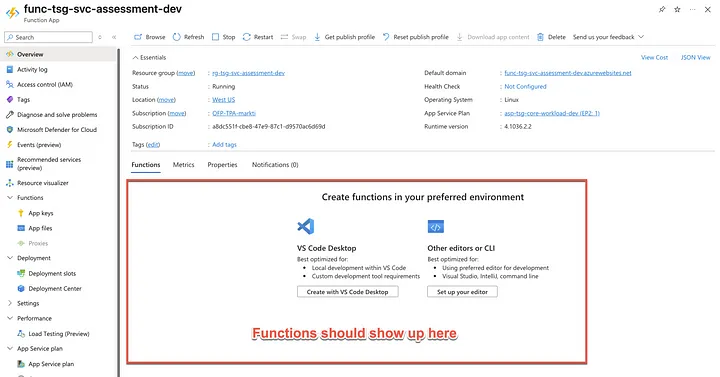Click the Add tags link
Image resolution: width=720 pixels, height=377 pixels.
pyautogui.click(x=225, y=145)
